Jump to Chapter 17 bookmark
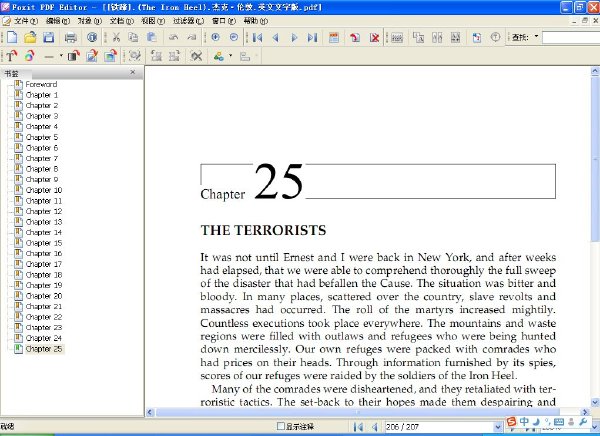This screenshot has width=600, height=436. coord(44,264)
